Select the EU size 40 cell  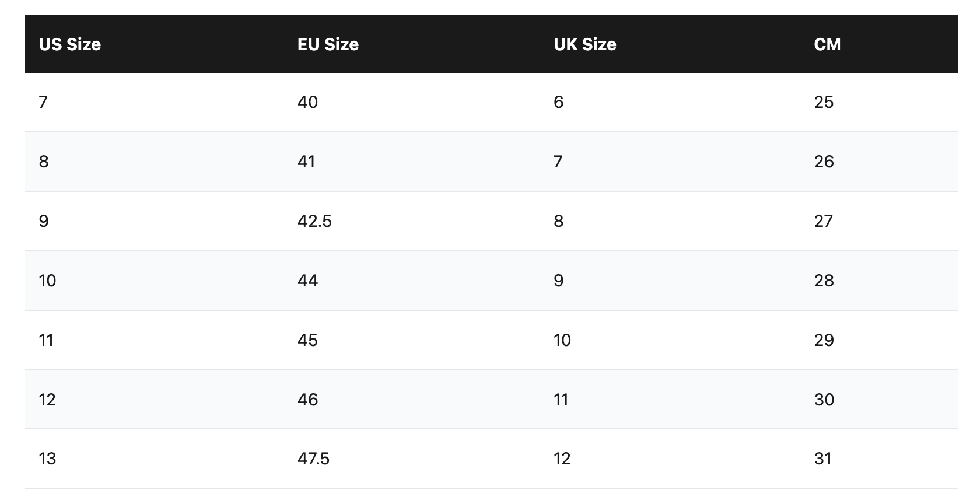point(307,103)
